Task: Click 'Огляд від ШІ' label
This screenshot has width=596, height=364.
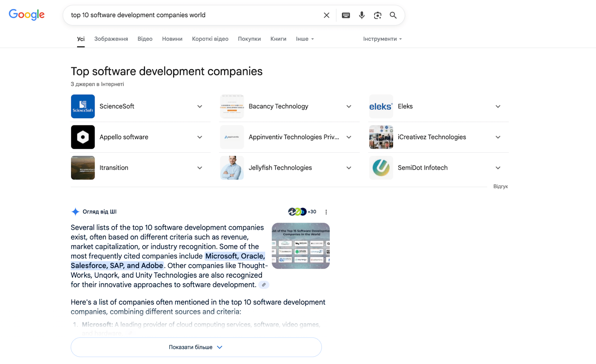Action: pos(99,212)
